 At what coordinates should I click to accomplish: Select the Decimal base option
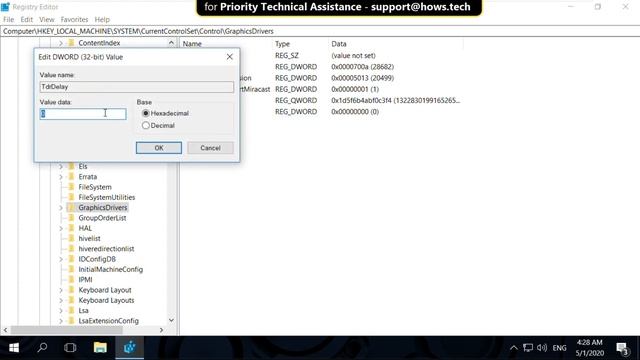(x=146, y=126)
